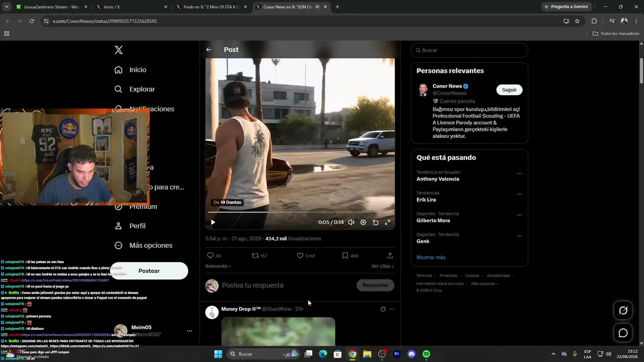This screenshot has width=644, height=362.
Task: Open Chrome media controls icon
Action: (612, 21)
